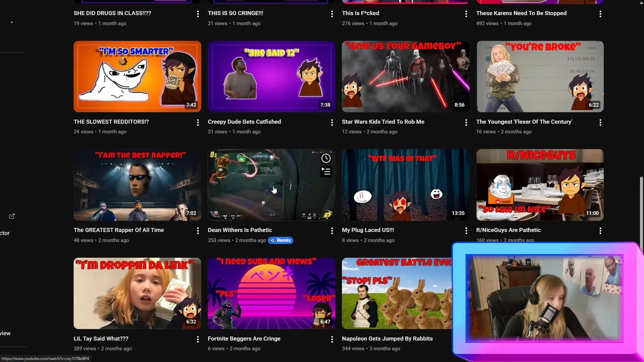Open options menu for 'THE SLOWEST REDDITORS!?'

[x=198, y=122]
